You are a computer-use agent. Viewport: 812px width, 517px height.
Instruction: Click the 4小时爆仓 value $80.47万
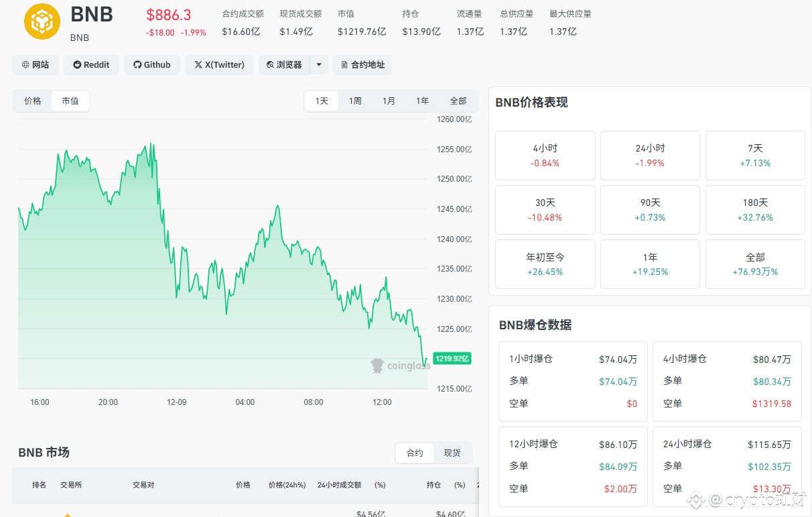[772, 359]
